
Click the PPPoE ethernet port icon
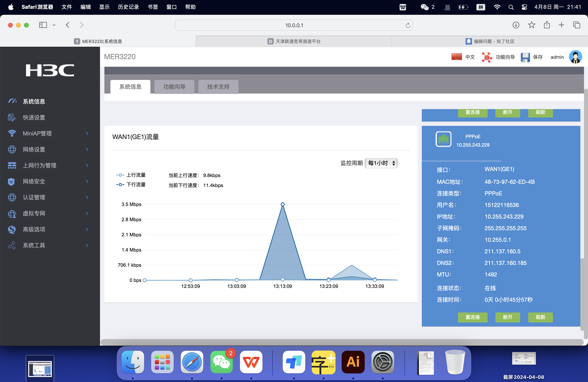[443, 139]
